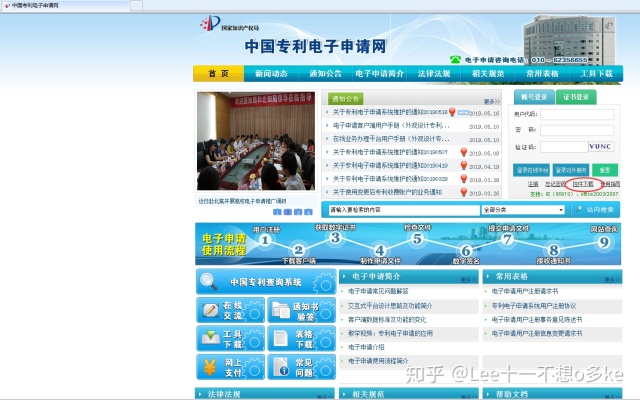Click the 登录在线平台 button
Image resolution: width=640 pixels, height=400 pixels.
[531, 170]
